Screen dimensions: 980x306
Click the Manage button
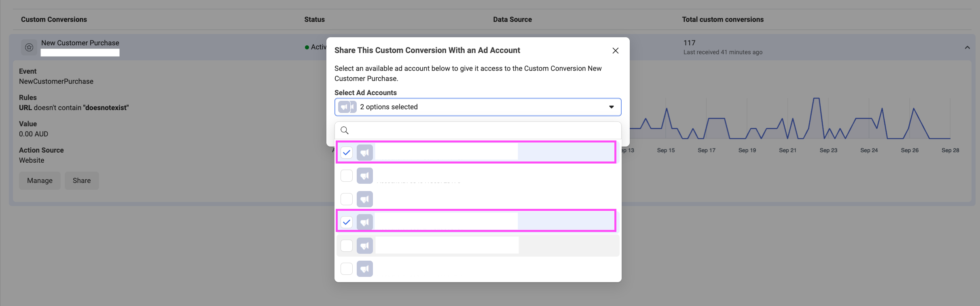[40, 181]
